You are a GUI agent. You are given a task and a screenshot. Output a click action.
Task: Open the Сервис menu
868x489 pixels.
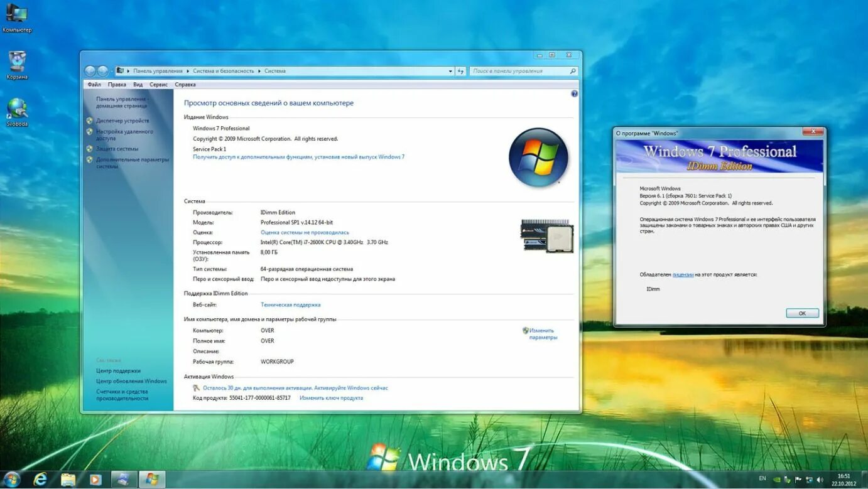click(158, 84)
